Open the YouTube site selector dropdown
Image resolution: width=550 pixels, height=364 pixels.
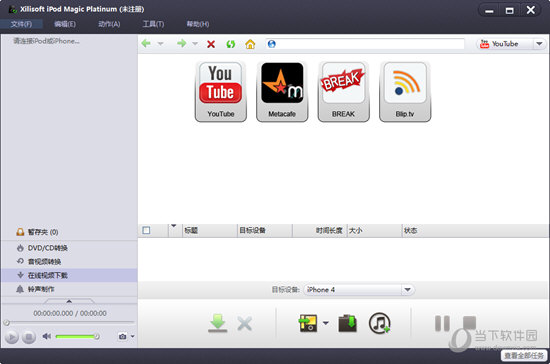(x=539, y=44)
